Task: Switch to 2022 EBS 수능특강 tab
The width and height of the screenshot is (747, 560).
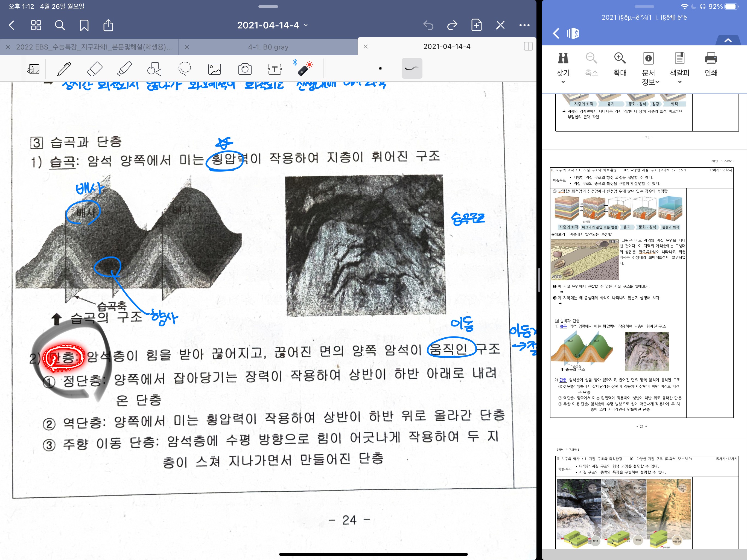Action: tap(94, 47)
